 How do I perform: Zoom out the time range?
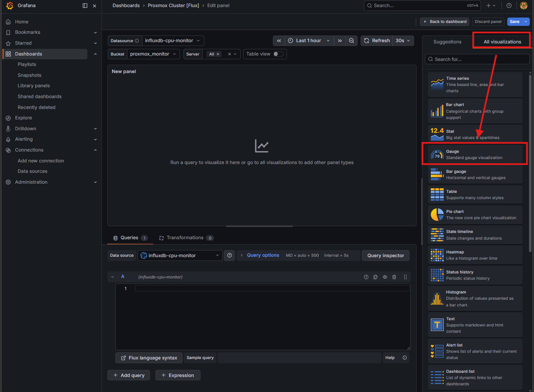[351, 41]
